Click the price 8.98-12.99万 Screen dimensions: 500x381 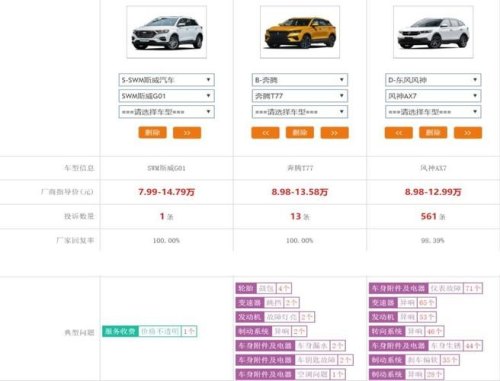[433, 192]
